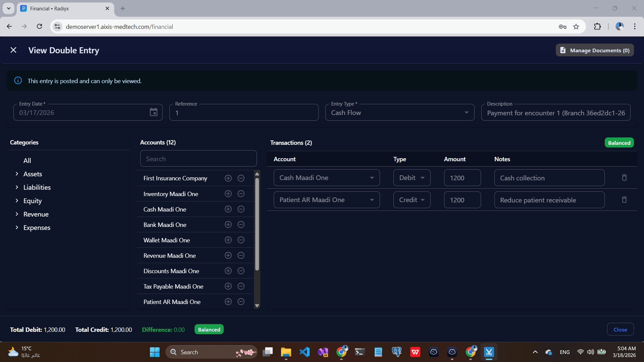The image size is (644, 362).
Task: Click the debit row amount field
Action: tap(462, 178)
